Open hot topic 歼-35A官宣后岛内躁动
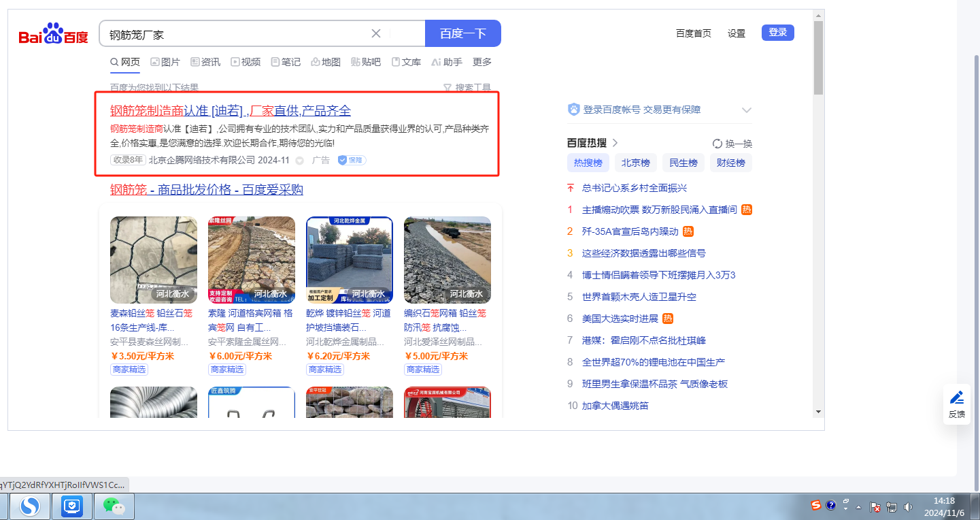 pyautogui.click(x=630, y=231)
